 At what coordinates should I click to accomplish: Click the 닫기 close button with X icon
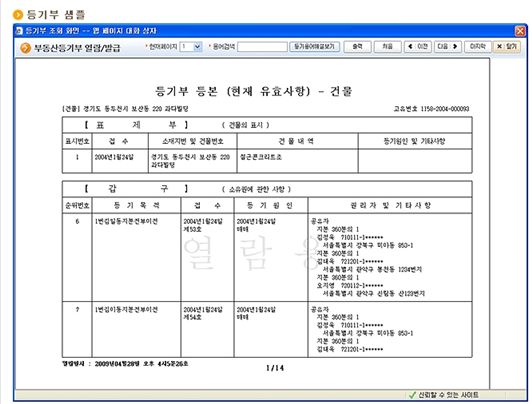[x=507, y=46]
